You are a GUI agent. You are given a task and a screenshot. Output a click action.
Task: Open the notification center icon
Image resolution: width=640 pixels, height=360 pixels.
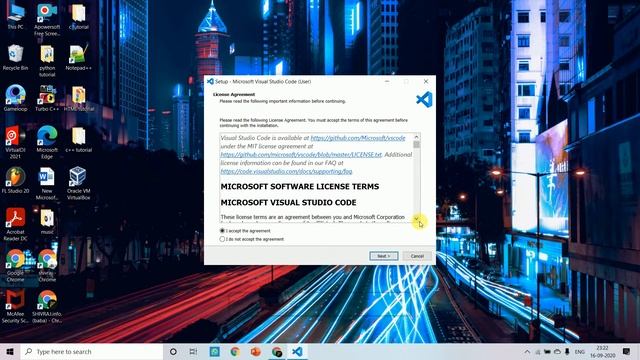click(x=627, y=351)
